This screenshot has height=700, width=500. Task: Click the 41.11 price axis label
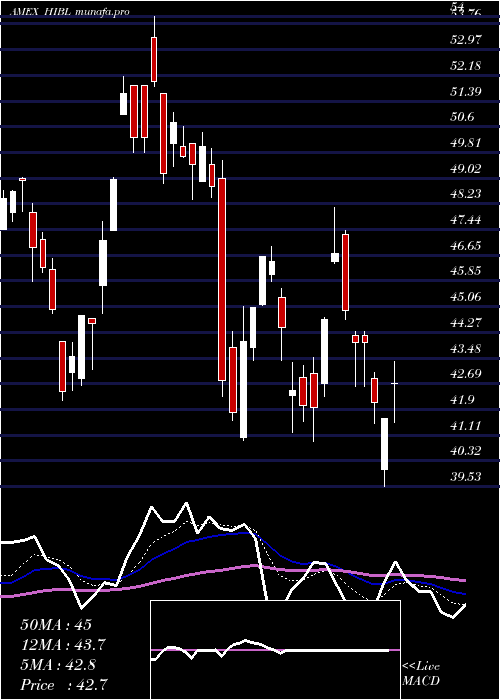(x=466, y=425)
